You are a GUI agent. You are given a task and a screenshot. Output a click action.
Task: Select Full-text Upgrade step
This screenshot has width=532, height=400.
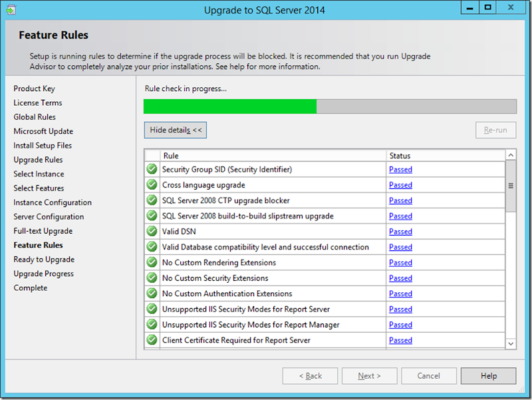click(x=43, y=231)
